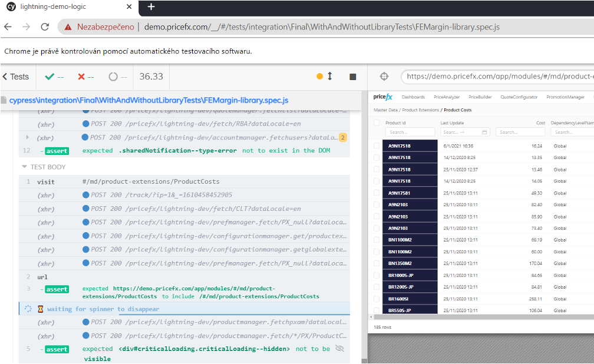Viewport: 594px width, 364px height.
Task: Reload the page in Chrome
Action: [x=45, y=27]
